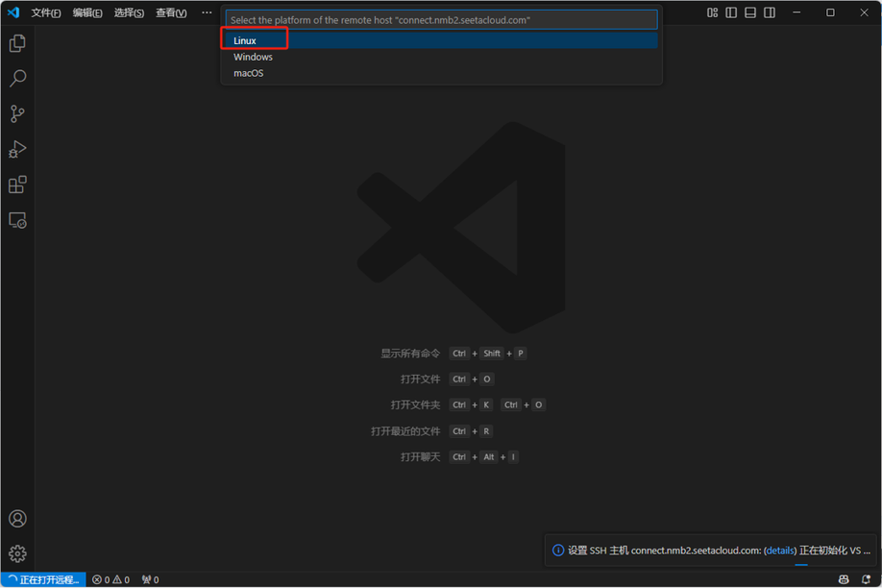Click the info icon in SSH notification
882x588 pixels.
pyautogui.click(x=558, y=551)
